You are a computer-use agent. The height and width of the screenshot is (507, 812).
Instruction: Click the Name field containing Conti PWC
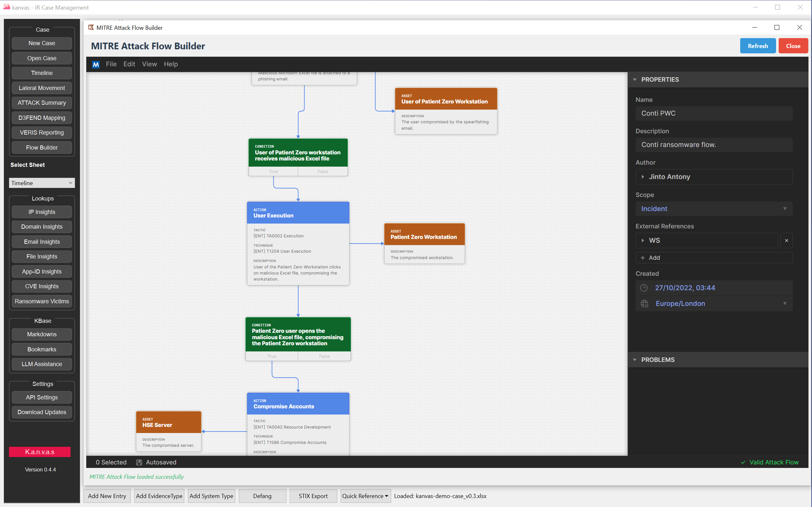(713, 113)
